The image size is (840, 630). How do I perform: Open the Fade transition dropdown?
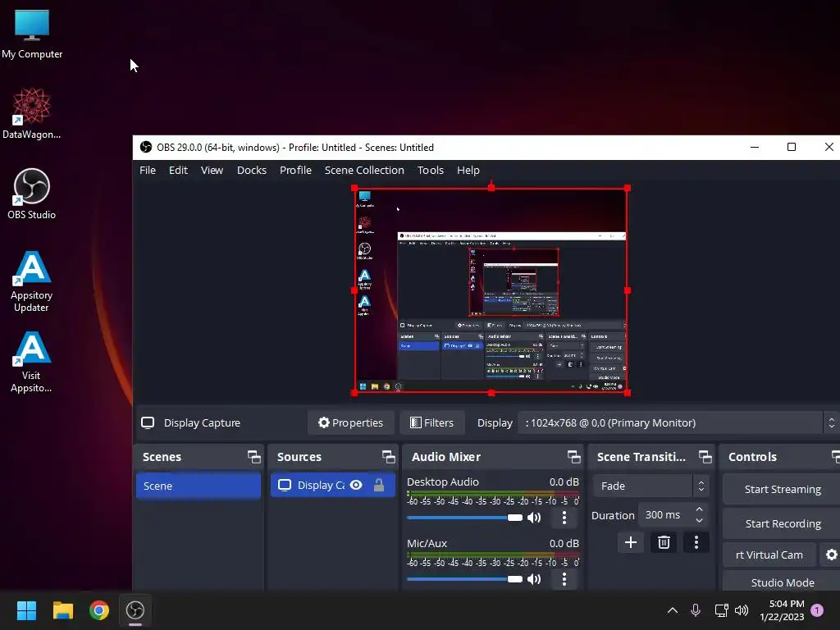click(x=651, y=486)
